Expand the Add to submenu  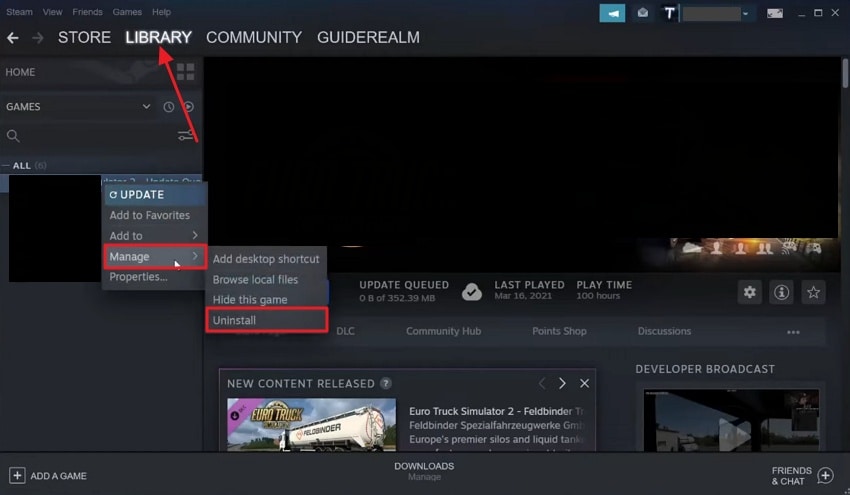[155, 236]
